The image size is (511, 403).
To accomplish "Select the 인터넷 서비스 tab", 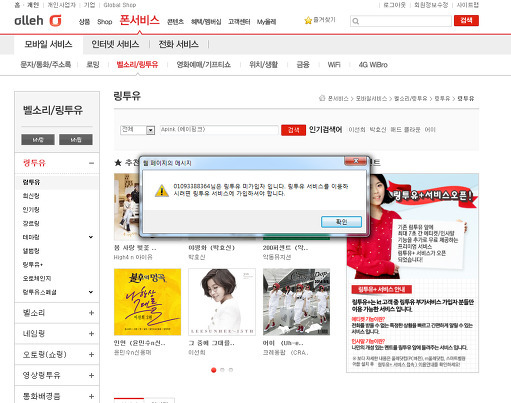I will [115, 44].
